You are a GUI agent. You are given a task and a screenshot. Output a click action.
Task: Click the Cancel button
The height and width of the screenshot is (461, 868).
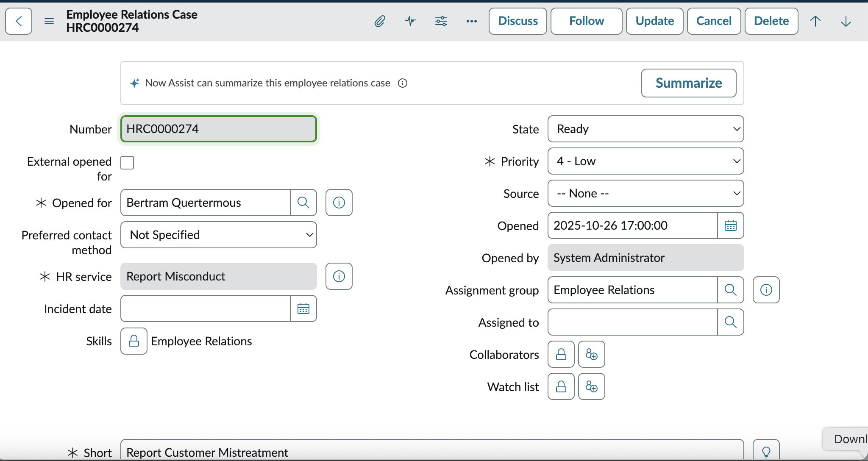714,21
